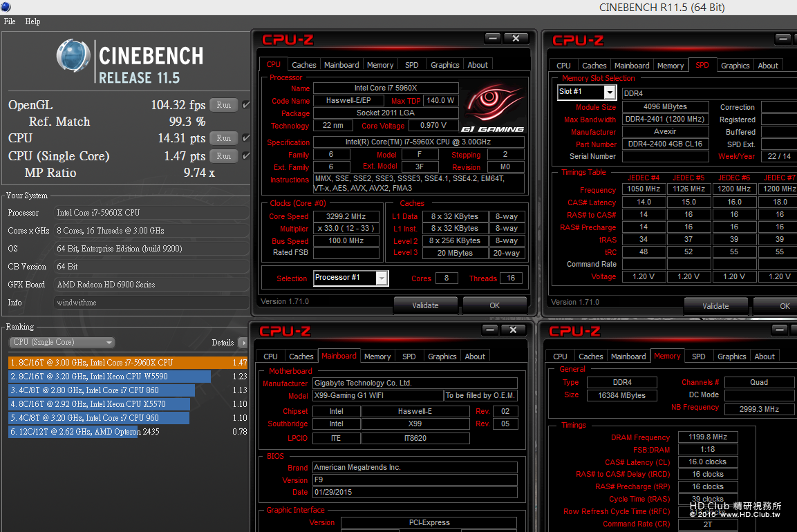Viewport: 797px width, 532px height.
Task: Click Validate in the CPU tab window
Action: click(x=425, y=305)
